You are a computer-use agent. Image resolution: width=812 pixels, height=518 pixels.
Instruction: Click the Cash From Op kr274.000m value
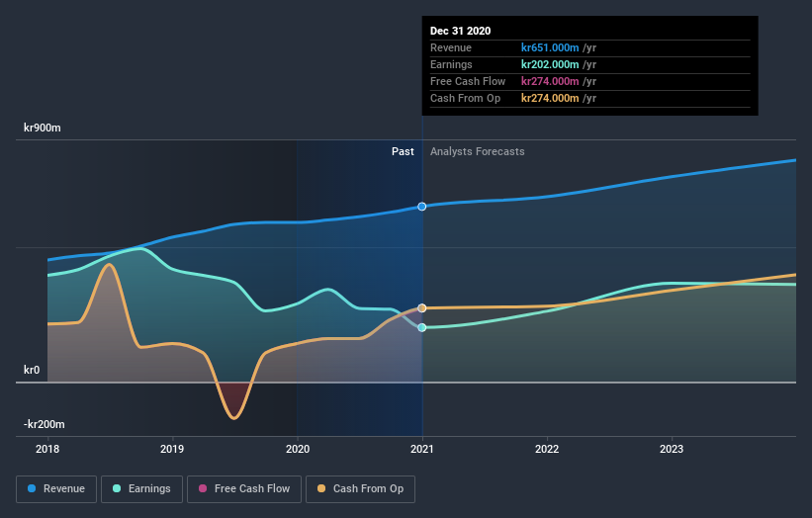pos(550,98)
